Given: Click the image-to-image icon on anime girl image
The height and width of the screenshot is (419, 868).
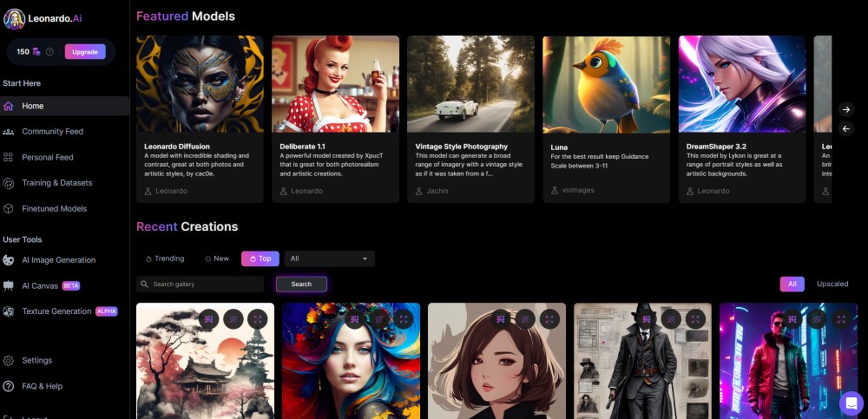Looking at the screenshot, I should pos(525,320).
